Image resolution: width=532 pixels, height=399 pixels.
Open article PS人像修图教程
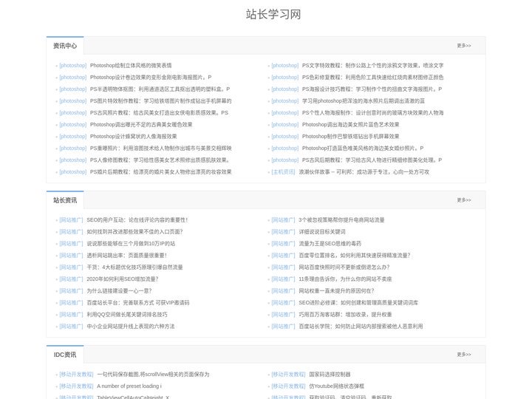pos(160,160)
